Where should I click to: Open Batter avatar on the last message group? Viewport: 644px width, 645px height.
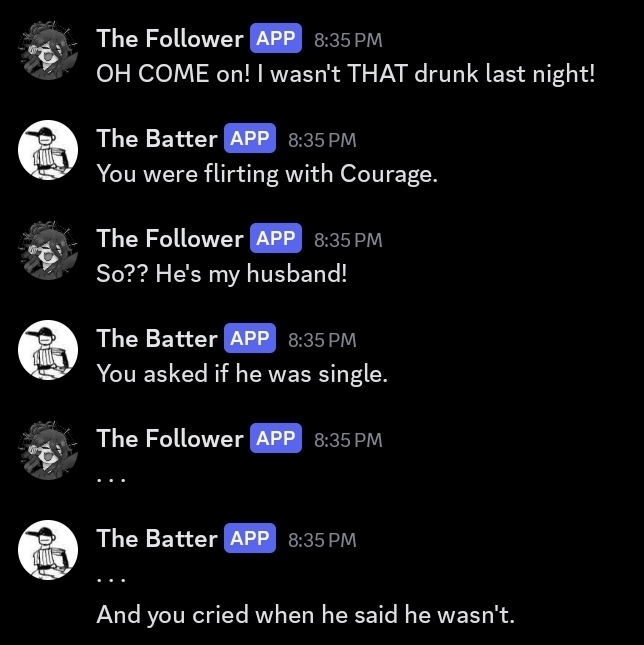click(48, 551)
